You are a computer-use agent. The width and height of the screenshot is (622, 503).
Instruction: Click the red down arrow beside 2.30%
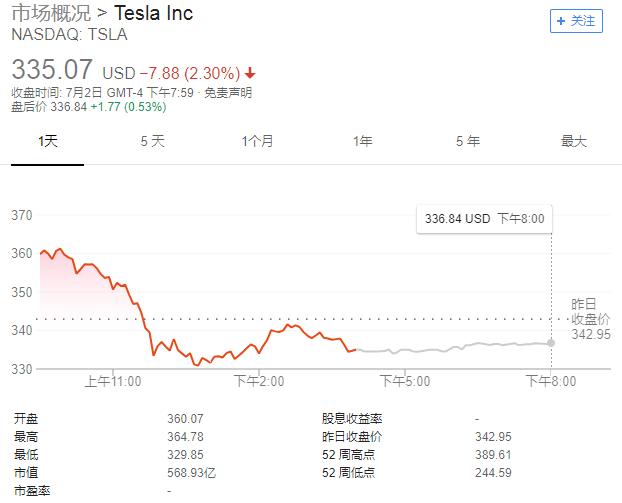point(250,73)
